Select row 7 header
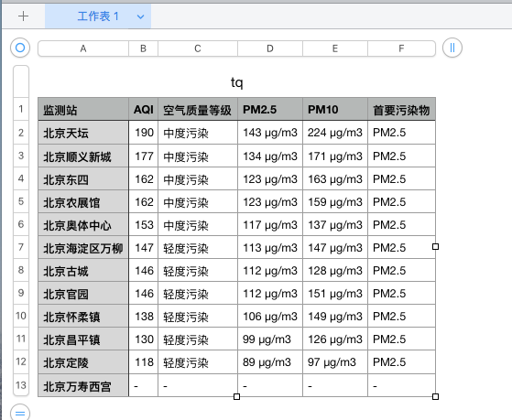The image size is (512, 420). coord(21,247)
